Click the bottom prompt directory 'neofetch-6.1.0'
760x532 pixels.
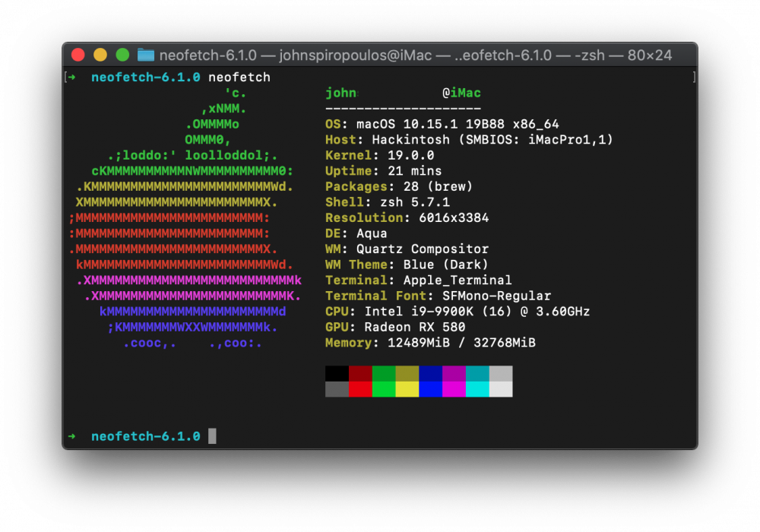click(146, 436)
